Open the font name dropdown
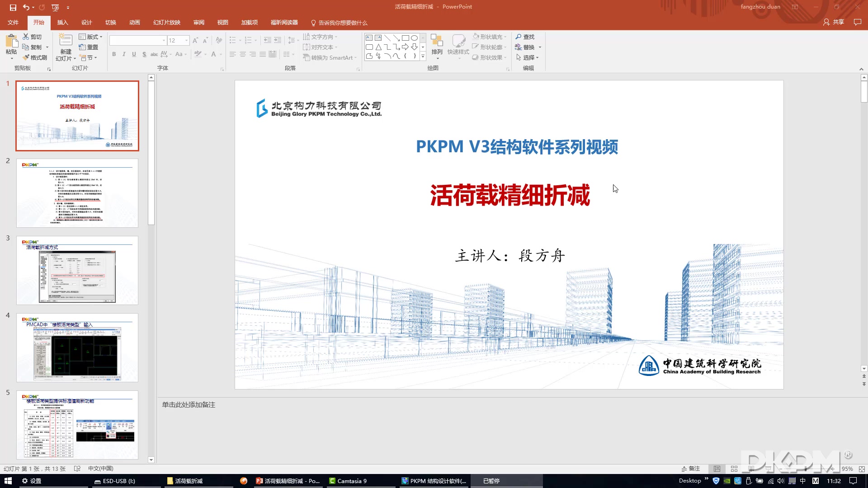868x488 pixels. (164, 41)
